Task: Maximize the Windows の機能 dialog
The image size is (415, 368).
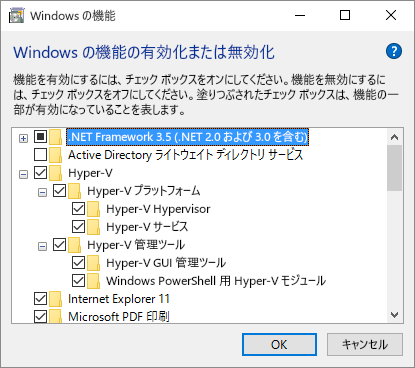Action: 345,15
